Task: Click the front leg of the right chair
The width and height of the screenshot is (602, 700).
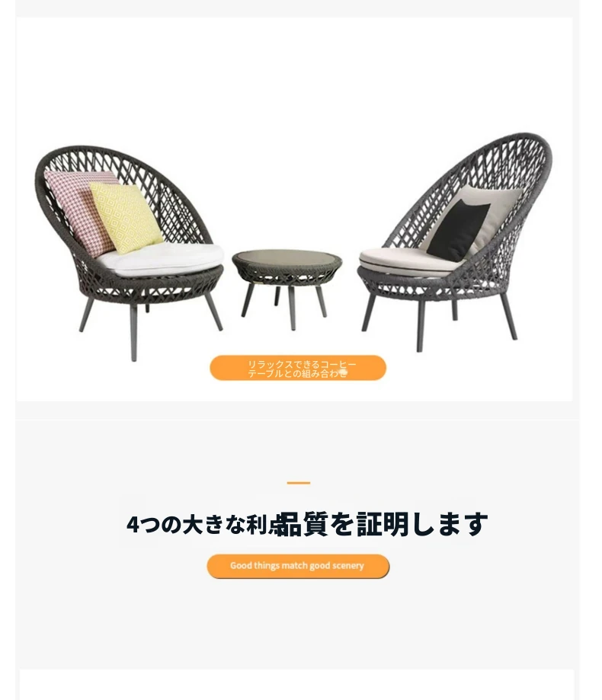Action: (420, 326)
